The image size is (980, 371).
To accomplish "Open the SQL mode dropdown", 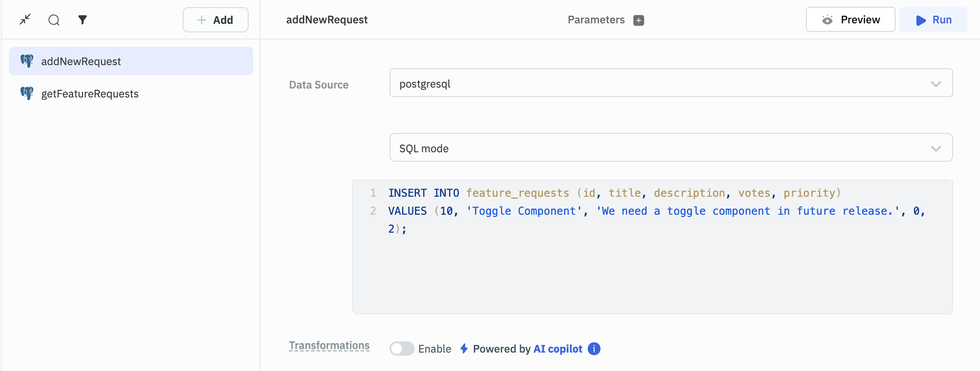I will click(670, 147).
